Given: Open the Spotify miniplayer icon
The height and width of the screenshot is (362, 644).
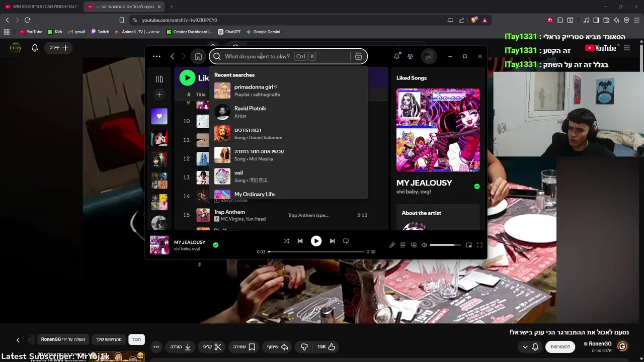Looking at the screenshot, I should point(469,245).
